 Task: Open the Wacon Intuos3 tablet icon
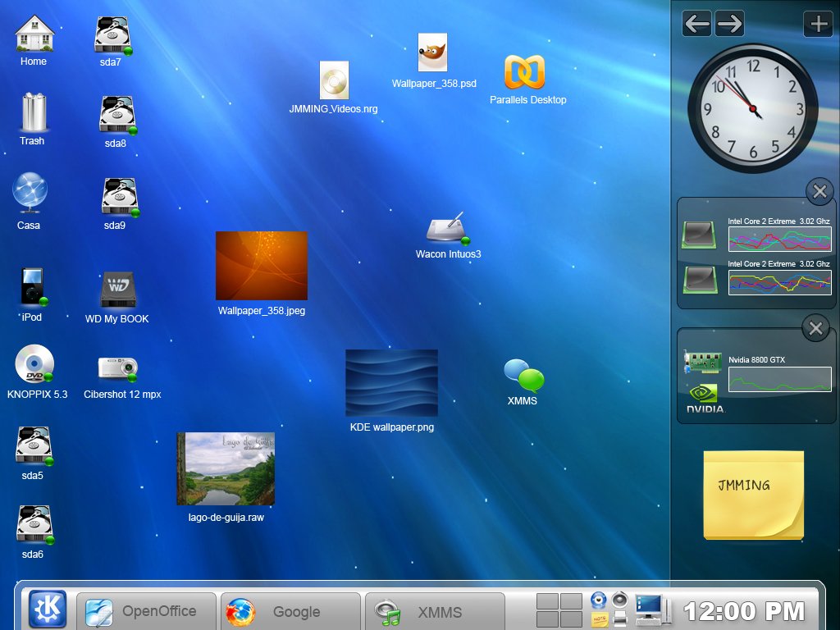point(448,229)
